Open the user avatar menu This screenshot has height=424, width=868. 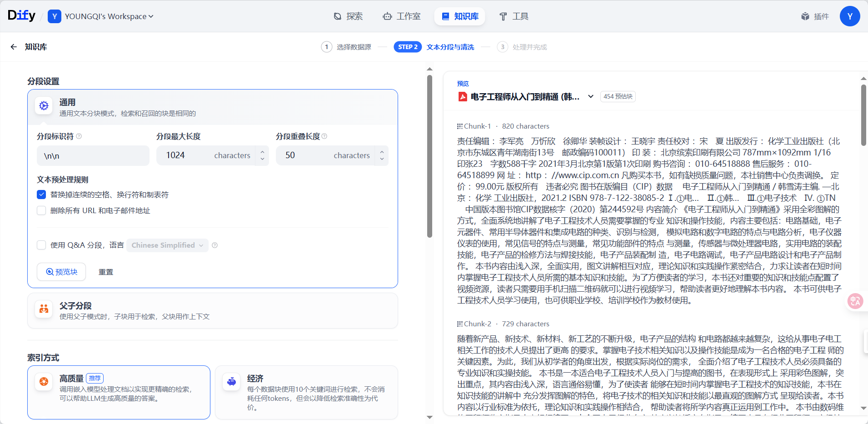849,16
